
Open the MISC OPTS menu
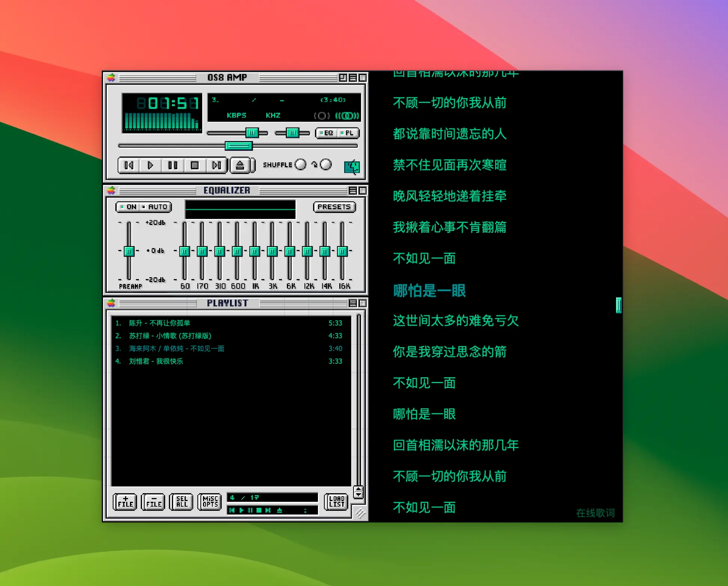coord(210,502)
